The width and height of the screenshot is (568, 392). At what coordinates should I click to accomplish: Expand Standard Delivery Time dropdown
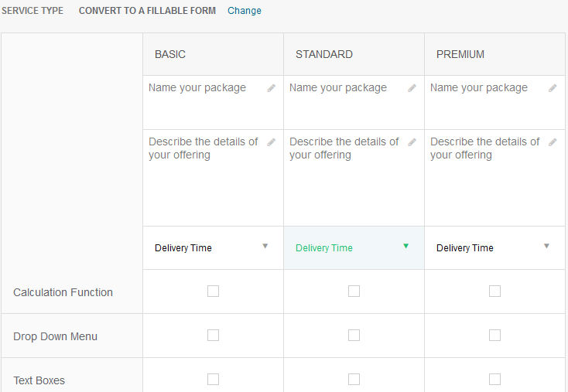pyautogui.click(x=354, y=247)
